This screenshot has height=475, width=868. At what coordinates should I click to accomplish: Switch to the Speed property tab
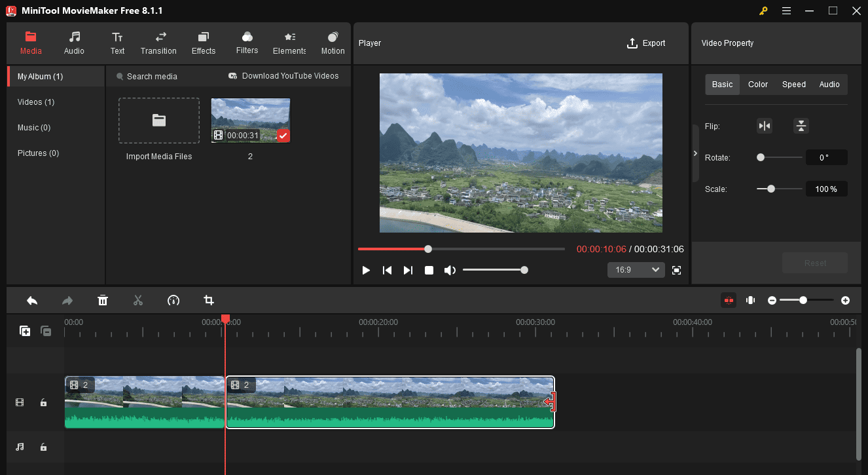coord(794,85)
